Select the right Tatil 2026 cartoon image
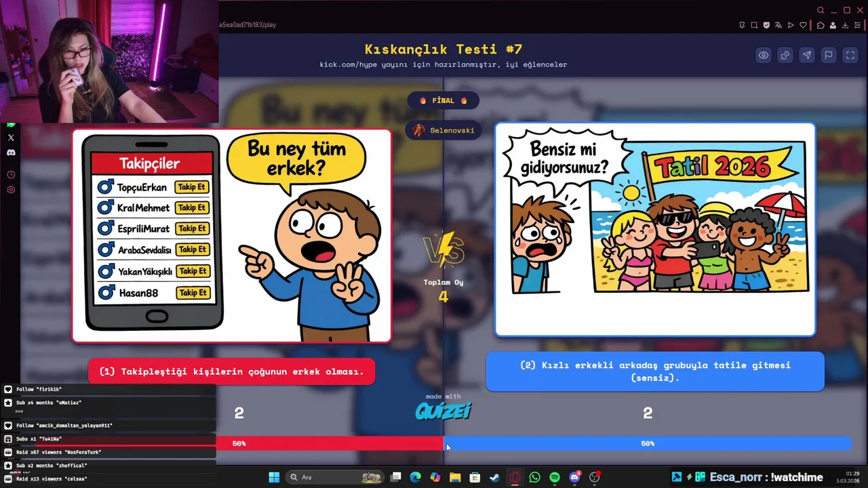The width and height of the screenshot is (868, 488). [655, 229]
